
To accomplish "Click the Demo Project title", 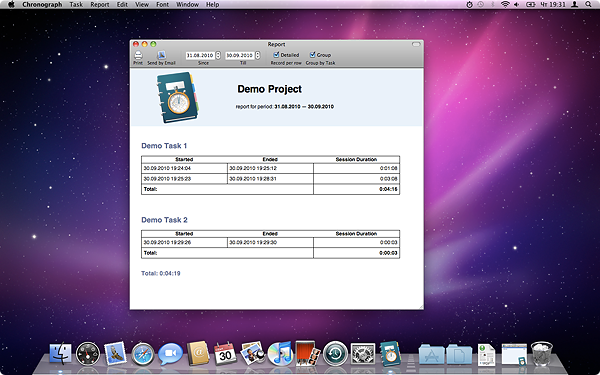I will (269, 89).
